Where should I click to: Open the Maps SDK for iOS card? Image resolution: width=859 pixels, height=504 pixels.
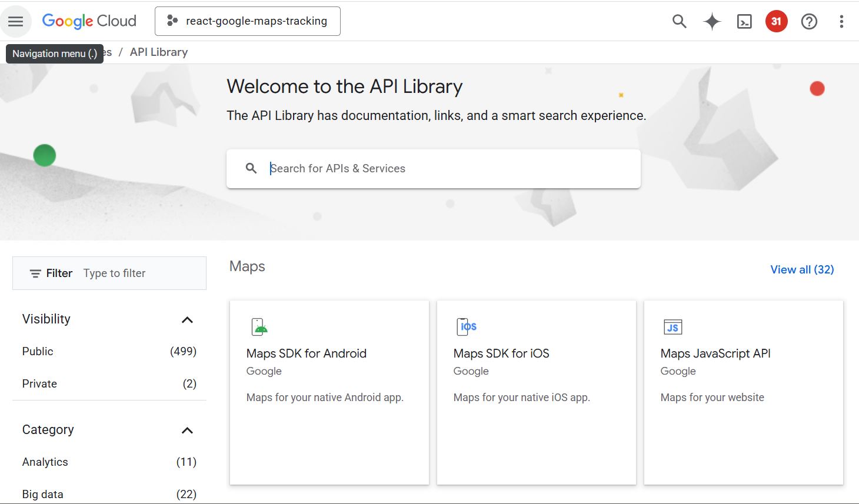pos(536,392)
